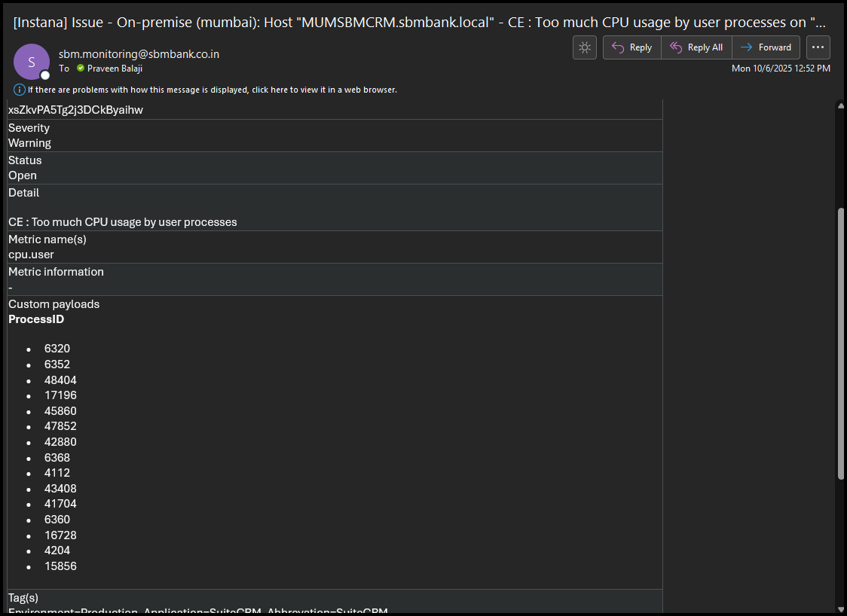Click the purple sender avatar 'S'
This screenshot has height=616, width=847.
pos(32,62)
